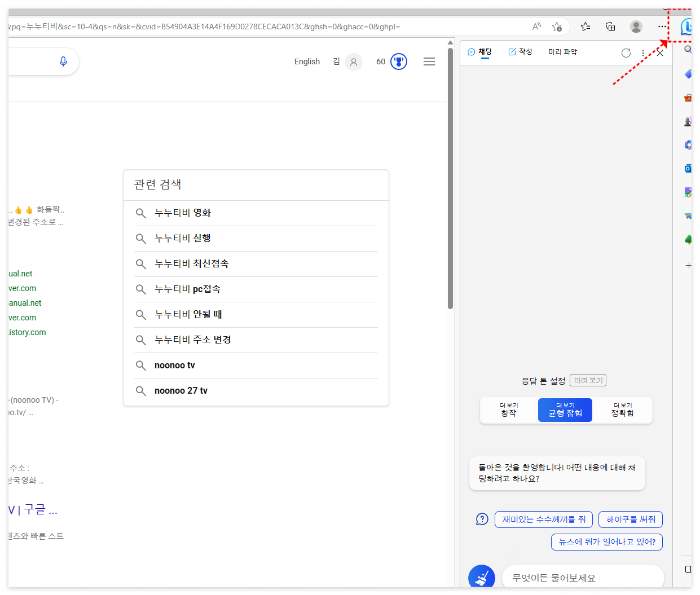Viewport: 700px width, 595px height.
Task: Open related search 누누티비 주소 변경
Action: click(x=256, y=340)
